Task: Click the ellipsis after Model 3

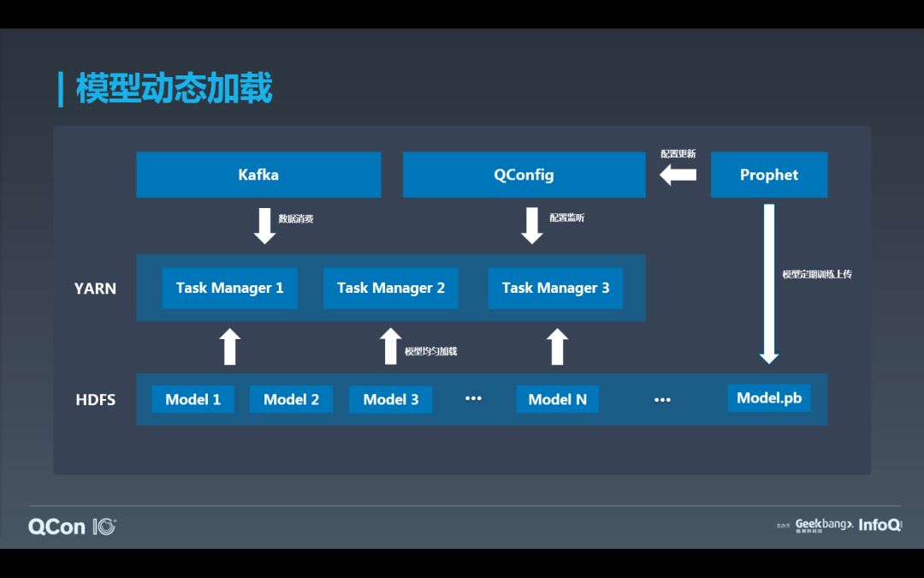Action: click(x=473, y=399)
